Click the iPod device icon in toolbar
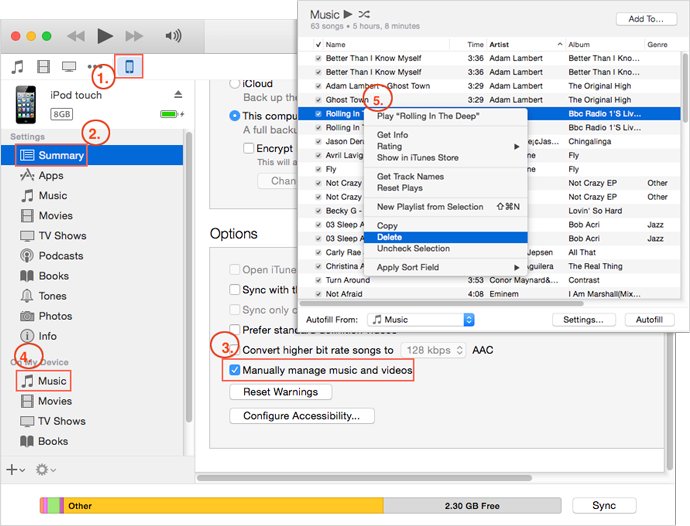The height and width of the screenshot is (526, 690). (131, 67)
